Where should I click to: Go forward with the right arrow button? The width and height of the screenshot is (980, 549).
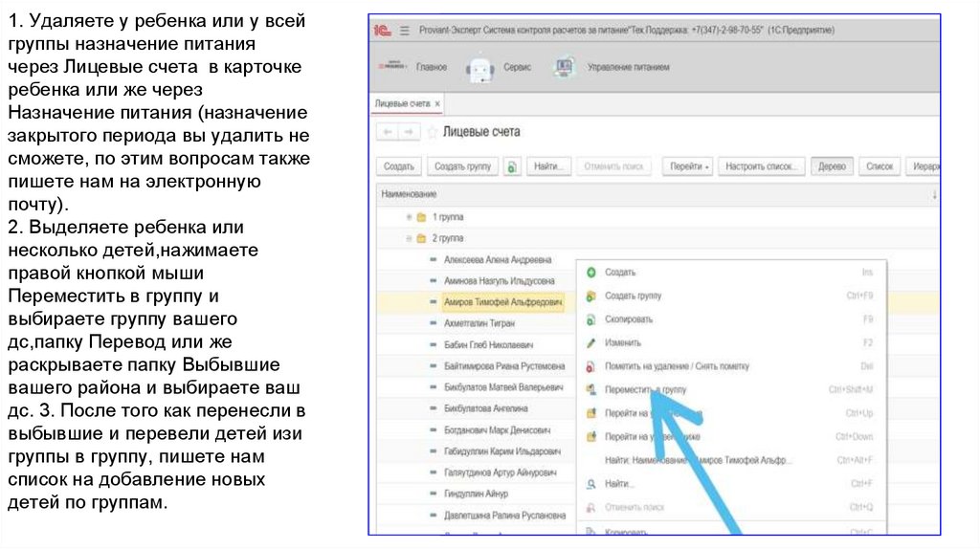point(409,132)
